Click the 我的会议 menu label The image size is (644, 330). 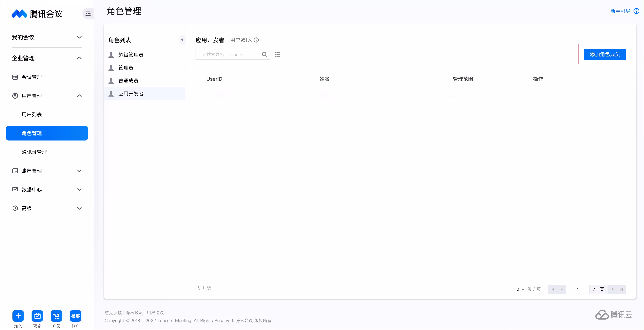pos(23,37)
